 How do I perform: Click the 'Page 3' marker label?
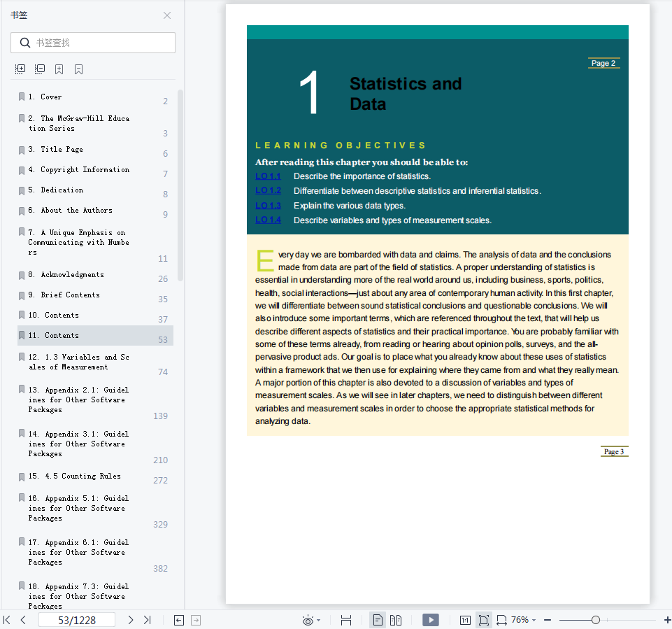[x=614, y=451]
